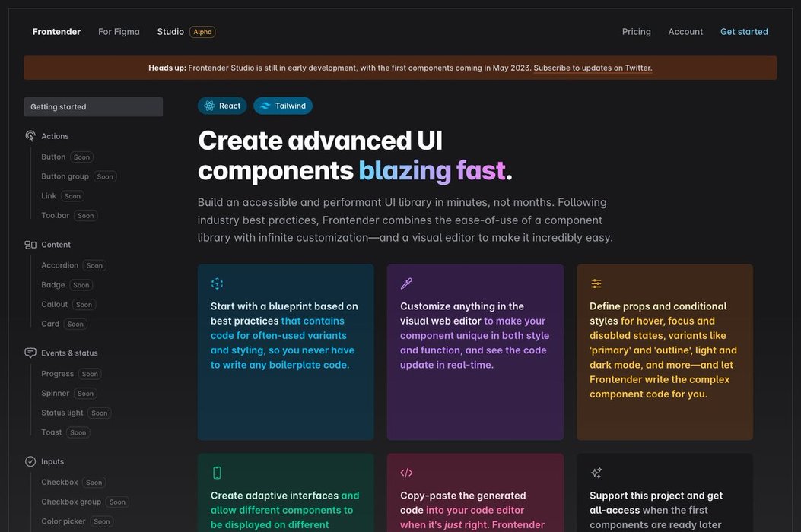Open the Studio nav item
The width and height of the screenshot is (801, 532).
[x=170, y=32]
